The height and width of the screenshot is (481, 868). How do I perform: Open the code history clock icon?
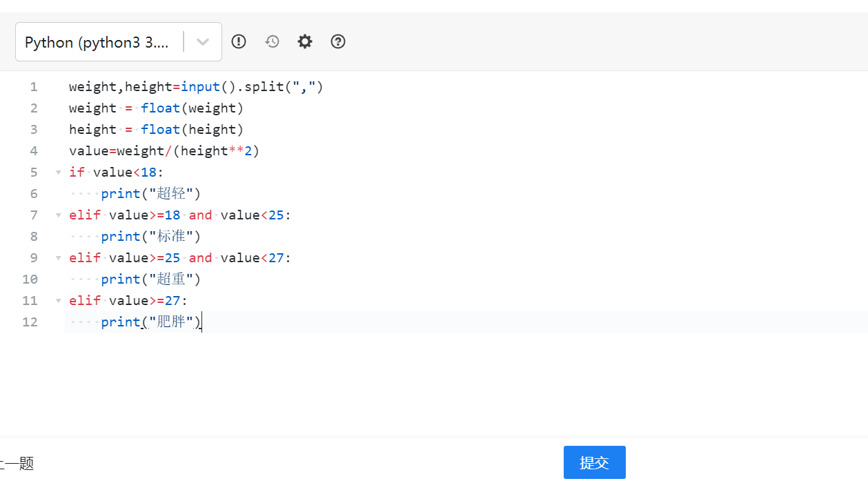tap(273, 41)
